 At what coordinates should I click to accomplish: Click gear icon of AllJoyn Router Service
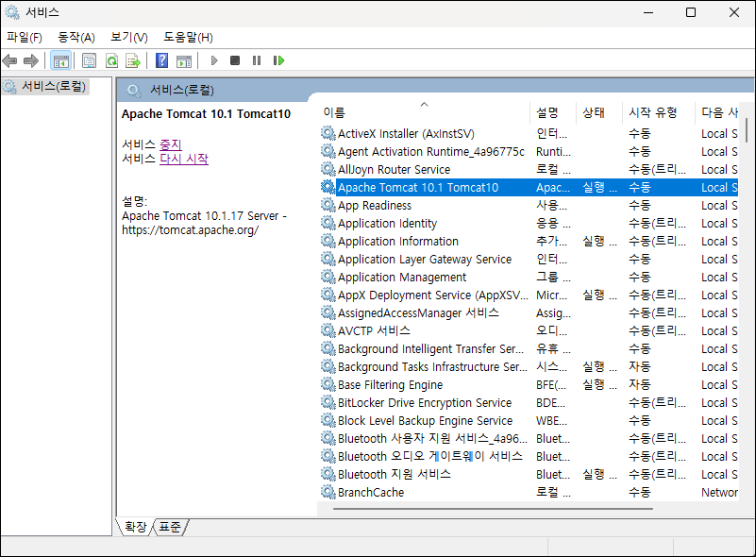[328, 169]
